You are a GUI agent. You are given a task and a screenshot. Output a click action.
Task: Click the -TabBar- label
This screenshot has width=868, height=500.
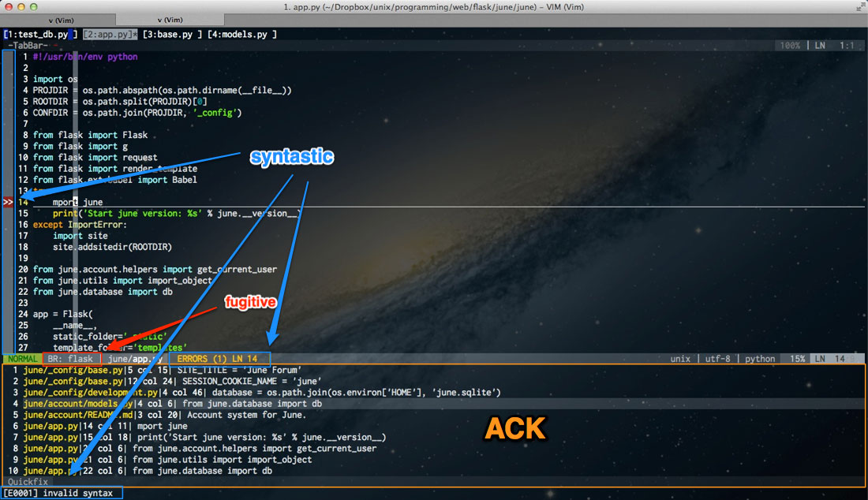click(27, 46)
